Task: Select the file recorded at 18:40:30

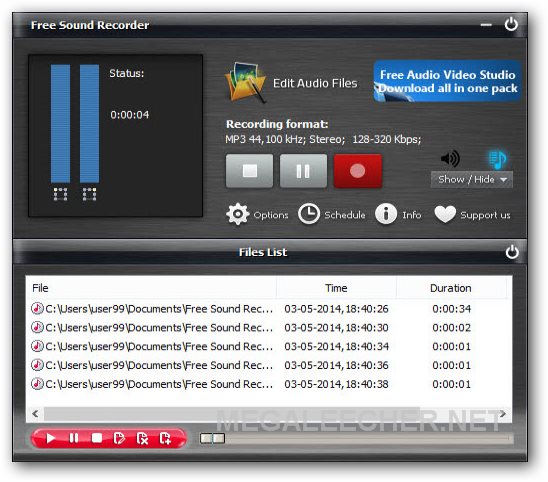Action: click(268, 328)
